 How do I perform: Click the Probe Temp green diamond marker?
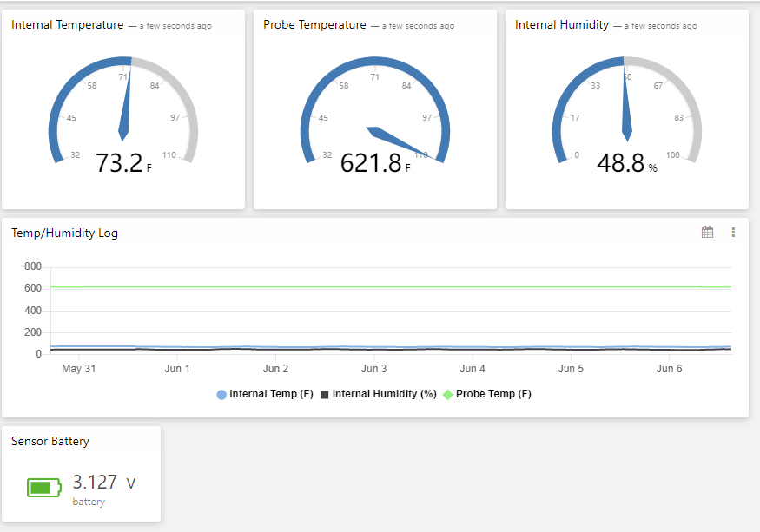(448, 394)
